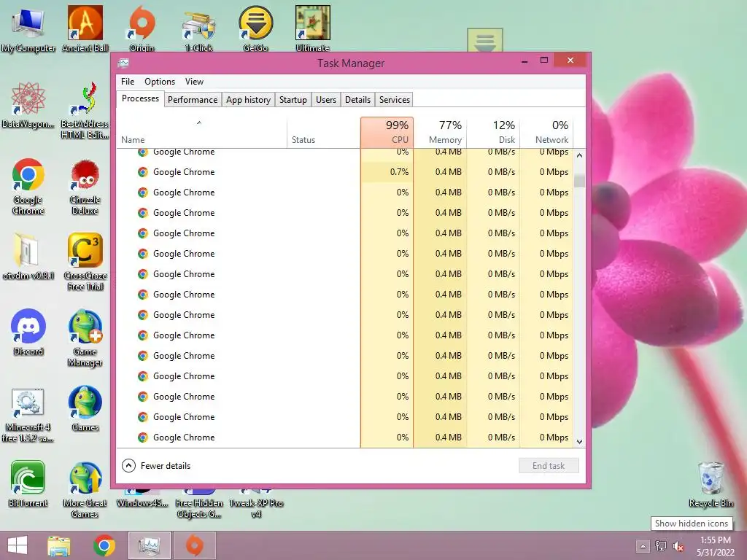Launch GetGo desktop shortcut

[256, 29]
